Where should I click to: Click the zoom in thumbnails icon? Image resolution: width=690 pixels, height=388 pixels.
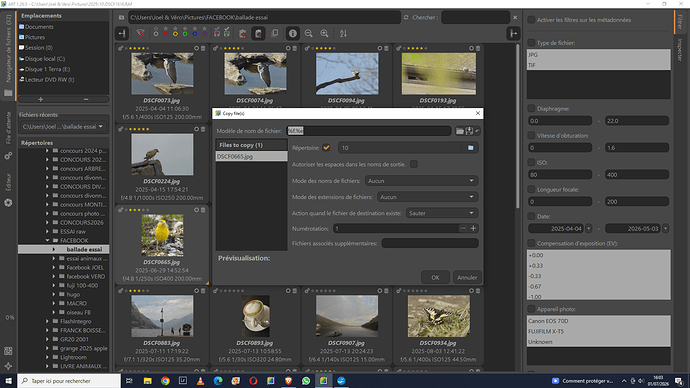click(x=324, y=33)
